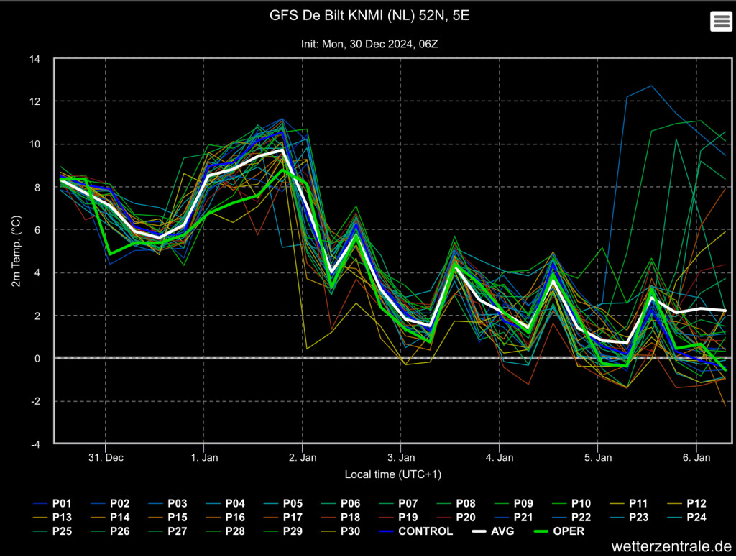
Task: Click the wetterzentrale.de credit link
Action: point(671,546)
